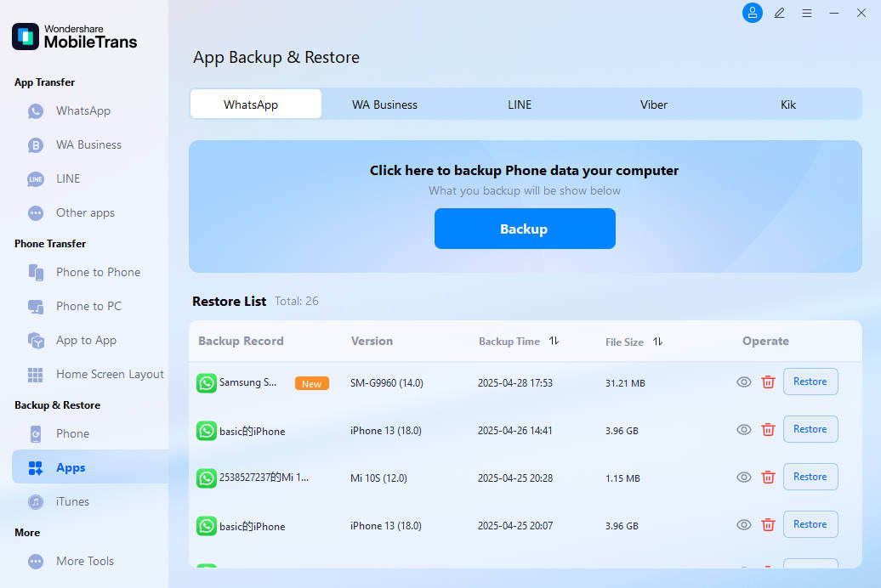Preview the 14:41 iPhone 13 backup
881x588 pixels.
[743, 430]
